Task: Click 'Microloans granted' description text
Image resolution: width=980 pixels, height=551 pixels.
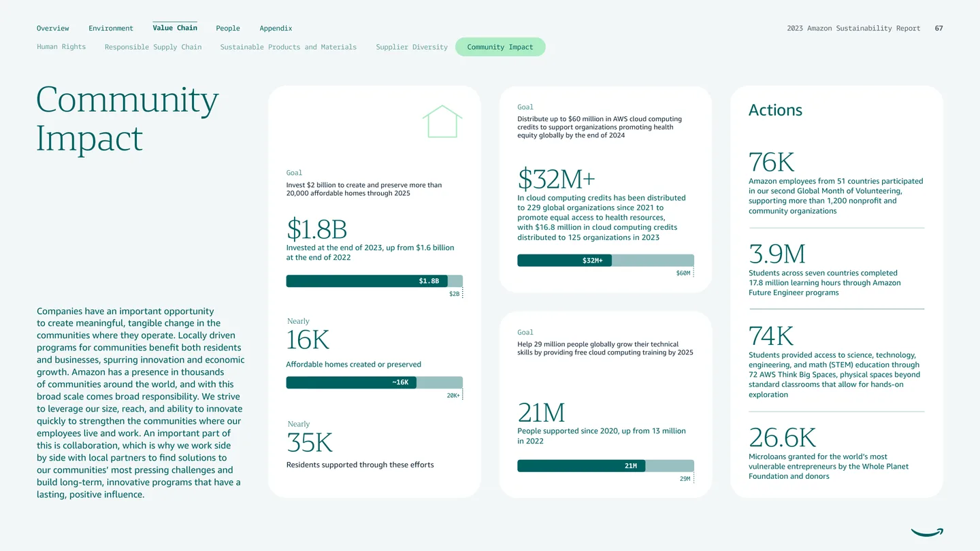Action: coord(829,467)
